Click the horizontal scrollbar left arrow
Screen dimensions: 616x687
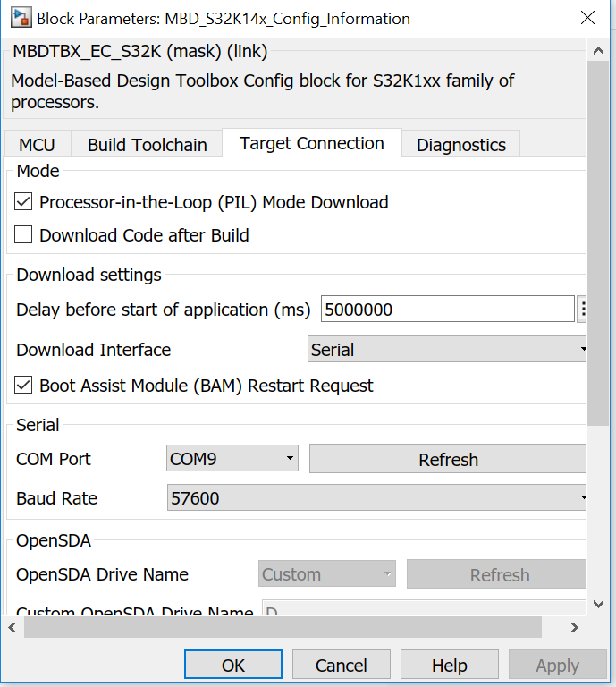(x=13, y=628)
